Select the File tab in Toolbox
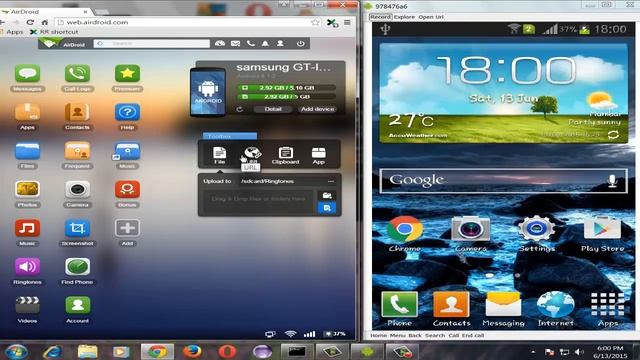Screen dimensions: 640x360 (220, 156)
